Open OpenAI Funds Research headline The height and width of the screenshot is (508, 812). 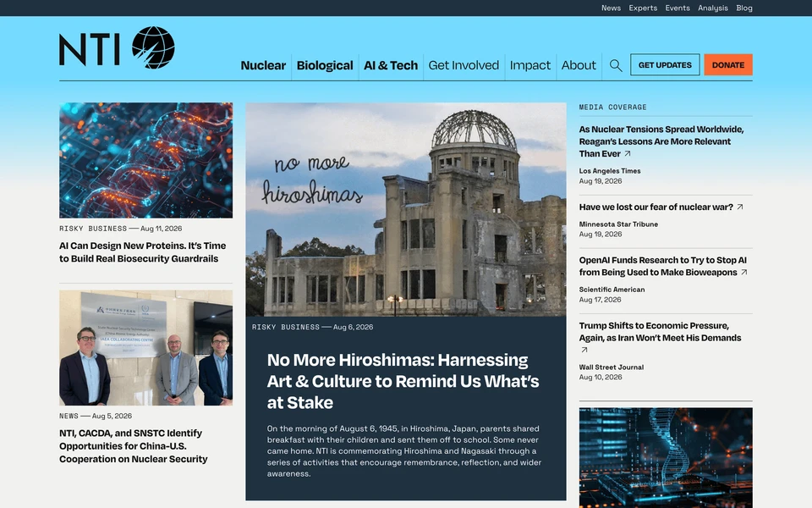pyautogui.click(x=662, y=266)
